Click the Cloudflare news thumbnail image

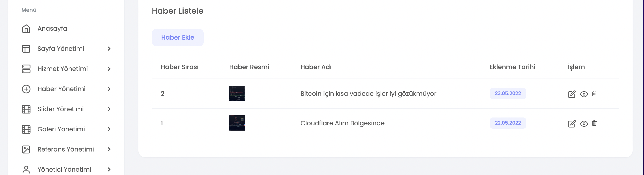coord(237,123)
